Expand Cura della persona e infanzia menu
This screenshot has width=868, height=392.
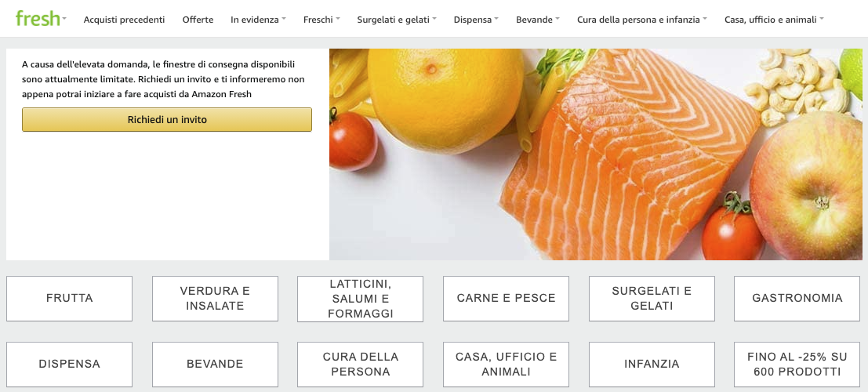pyautogui.click(x=641, y=20)
